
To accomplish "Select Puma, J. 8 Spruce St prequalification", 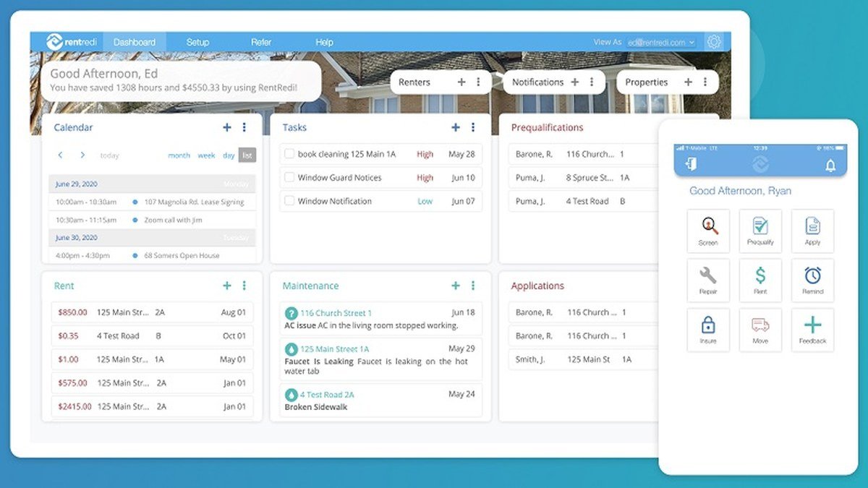I will coord(583,177).
